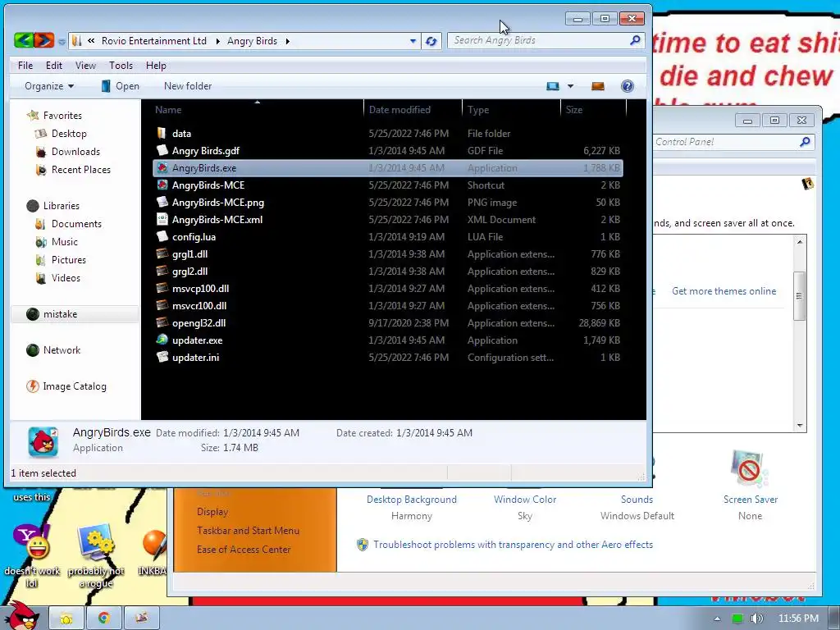Go back with the green arrow button
840x630 pixels.
coord(24,40)
